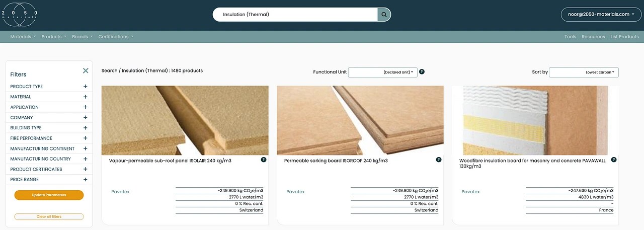Open the Brands menu
Screen dimensions: 644x230
83,37
